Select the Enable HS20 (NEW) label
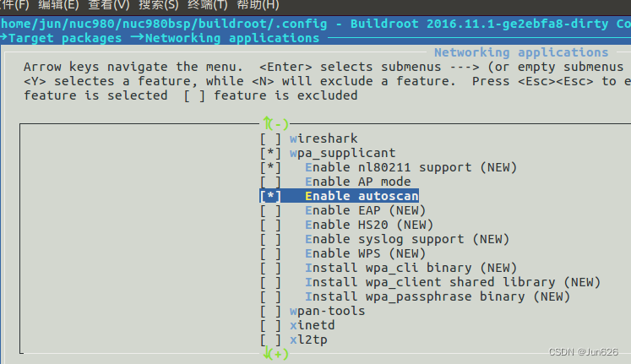 369,225
